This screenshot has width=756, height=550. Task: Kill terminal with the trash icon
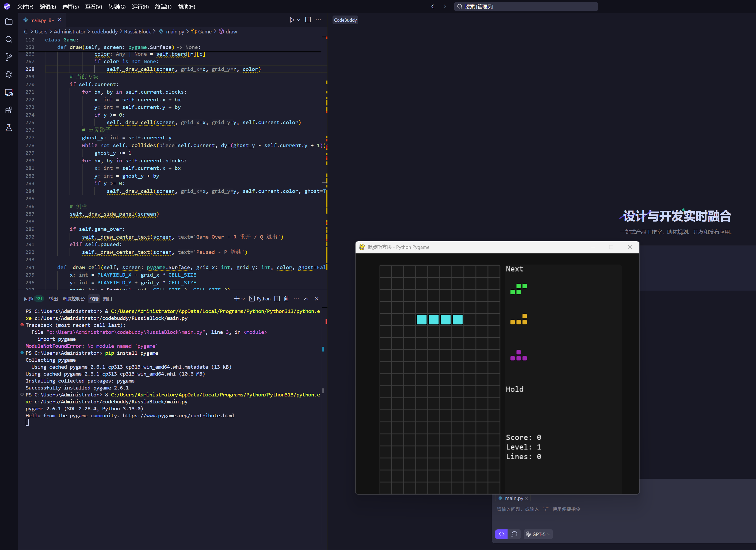tap(286, 299)
